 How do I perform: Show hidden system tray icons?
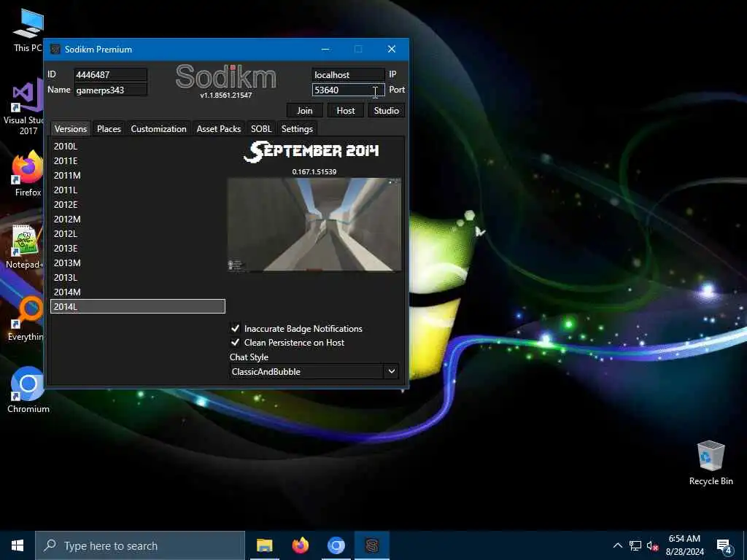tap(617, 545)
